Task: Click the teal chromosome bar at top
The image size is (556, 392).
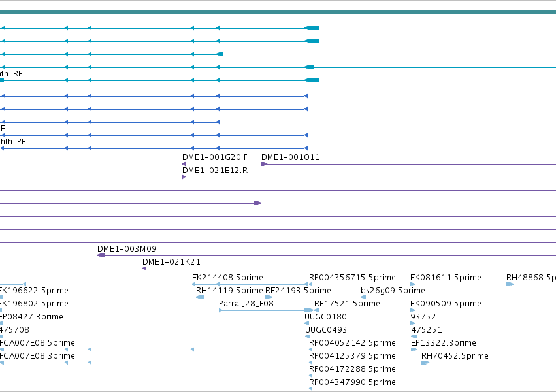Action: click(278, 13)
